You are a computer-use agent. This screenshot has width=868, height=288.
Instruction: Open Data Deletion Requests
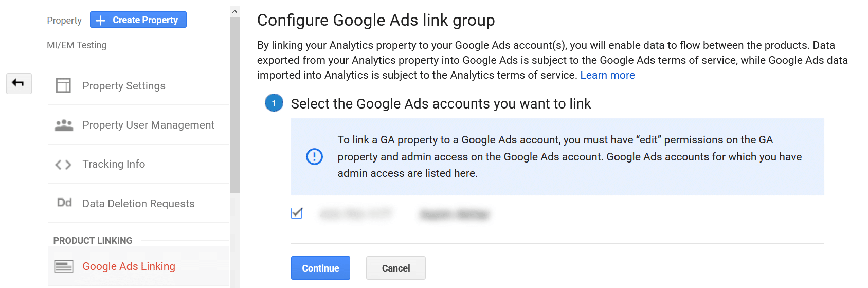point(138,204)
